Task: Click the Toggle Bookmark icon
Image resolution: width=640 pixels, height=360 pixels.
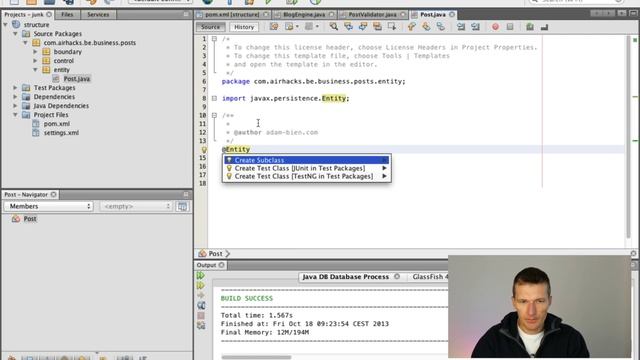Action: click(441, 27)
